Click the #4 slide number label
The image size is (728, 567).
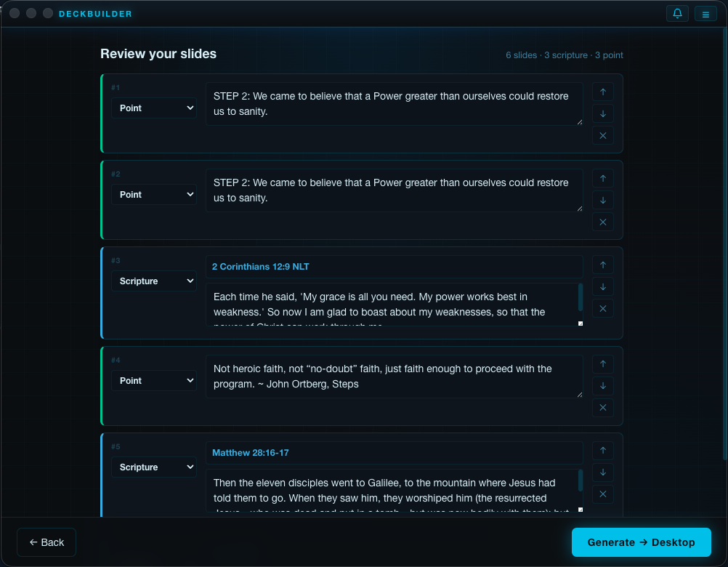[116, 360]
